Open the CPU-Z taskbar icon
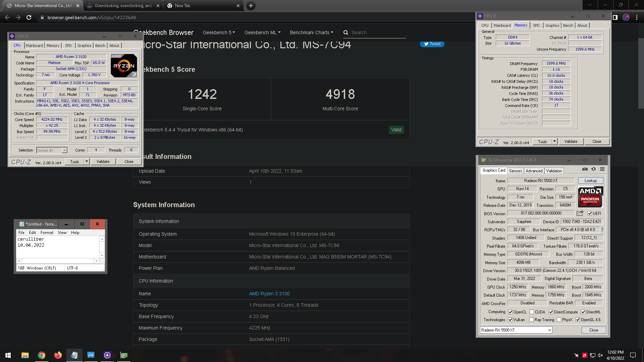 pos(107,355)
